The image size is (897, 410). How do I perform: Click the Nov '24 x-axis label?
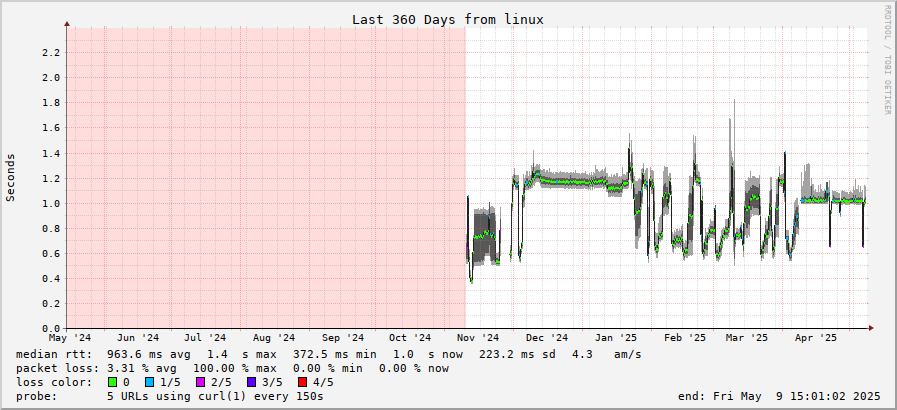(478, 338)
